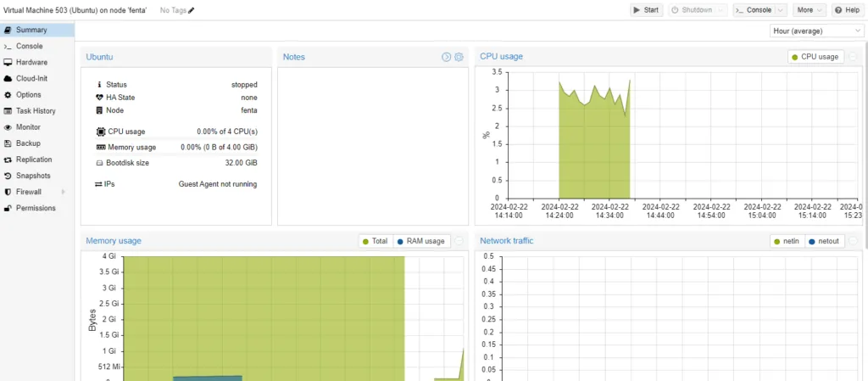Edit Notes with the gear icon
868x381 pixels.
[x=459, y=57]
